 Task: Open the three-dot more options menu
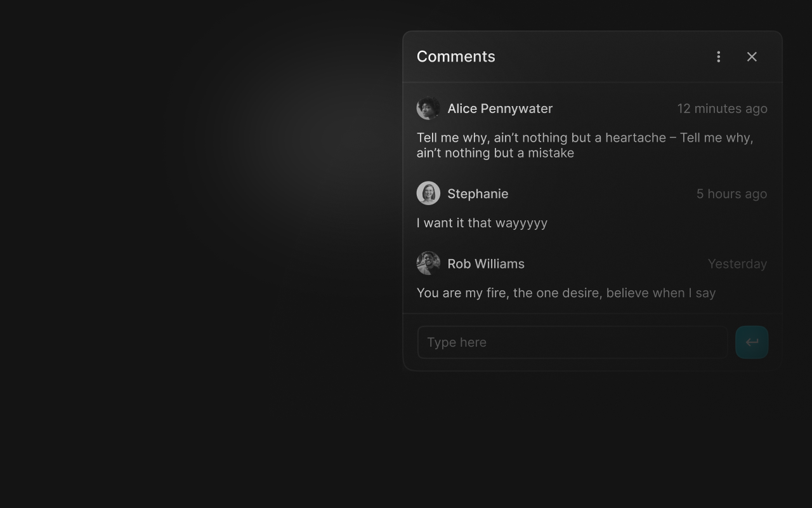[718, 57]
